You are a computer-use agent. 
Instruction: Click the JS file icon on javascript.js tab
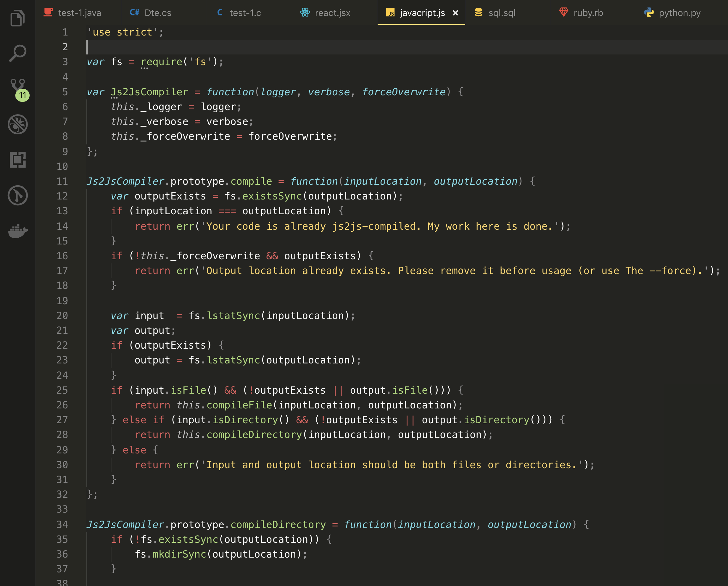pos(390,13)
